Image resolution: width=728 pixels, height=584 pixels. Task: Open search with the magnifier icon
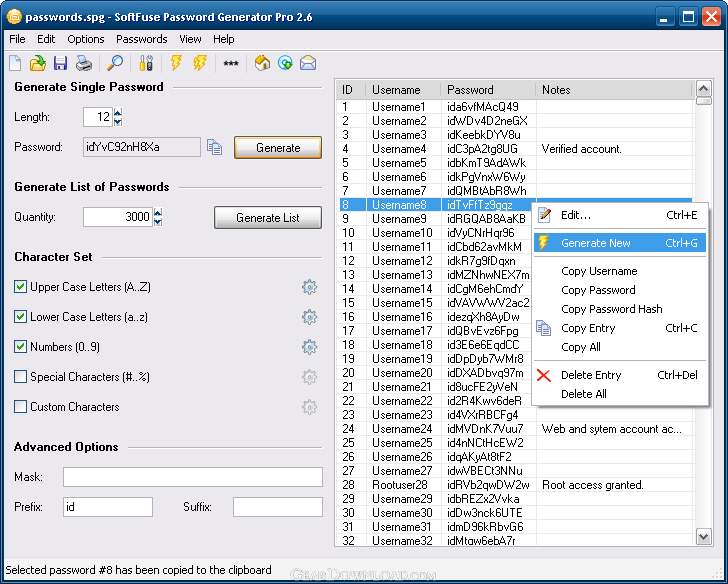pyautogui.click(x=115, y=63)
